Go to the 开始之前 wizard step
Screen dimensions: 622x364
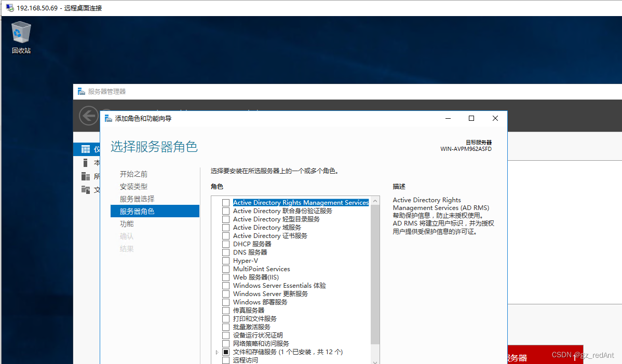click(133, 174)
